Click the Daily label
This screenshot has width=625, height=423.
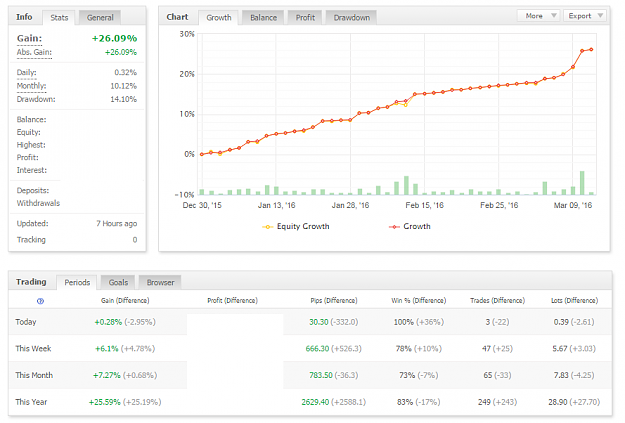[x=26, y=73]
